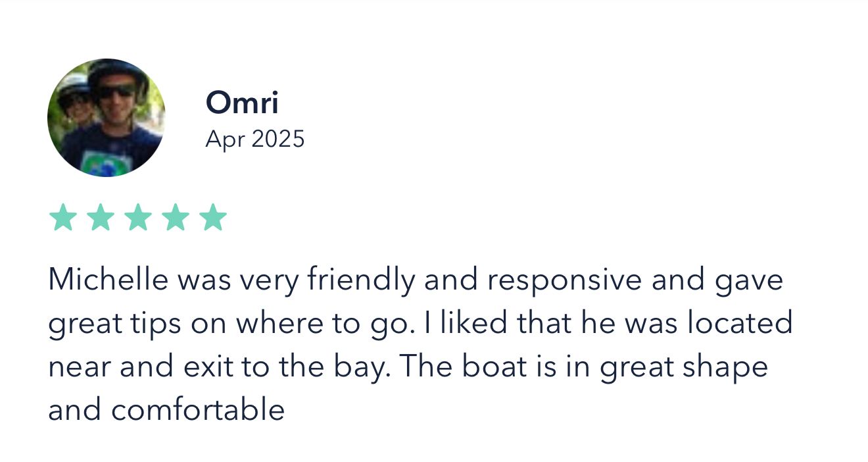Screen dimensions: 868x462
Task: Click the word "responsive" in the review
Action: pos(564,280)
